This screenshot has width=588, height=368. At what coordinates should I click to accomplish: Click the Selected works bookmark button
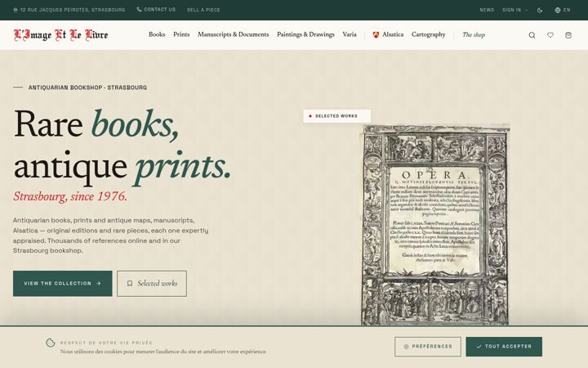tap(152, 284)
